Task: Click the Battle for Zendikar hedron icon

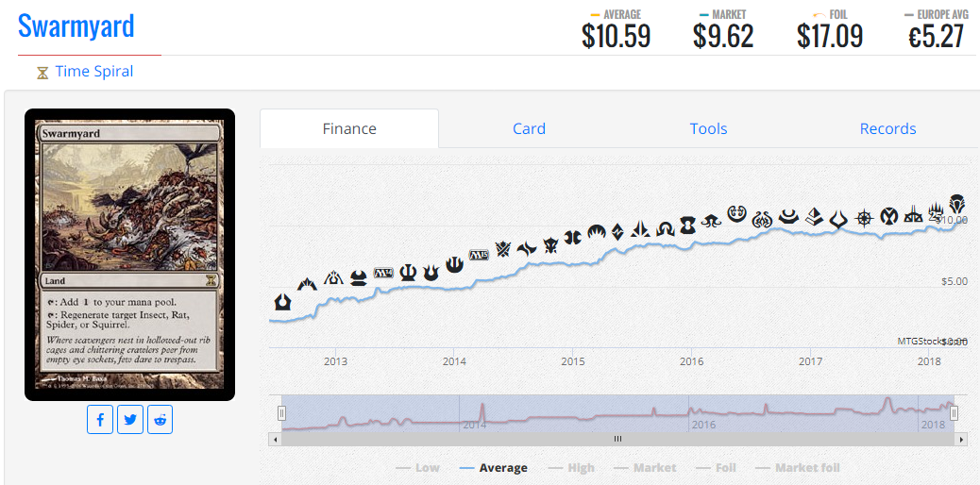Action: [x=618, y=231]
